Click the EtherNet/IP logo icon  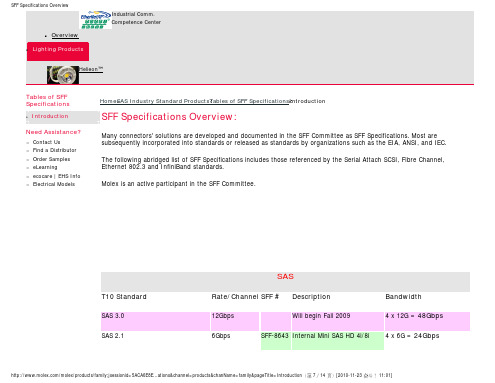[95, 20]
